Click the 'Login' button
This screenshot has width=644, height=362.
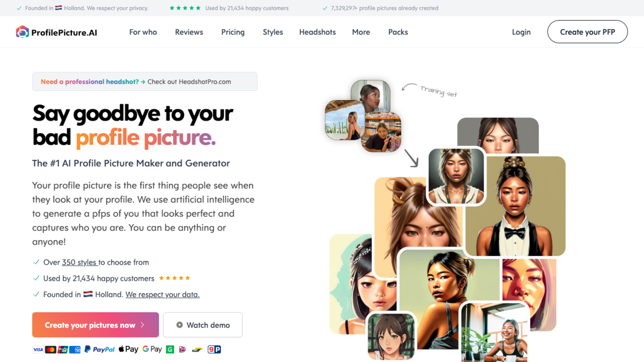click(x=521, y=31)
